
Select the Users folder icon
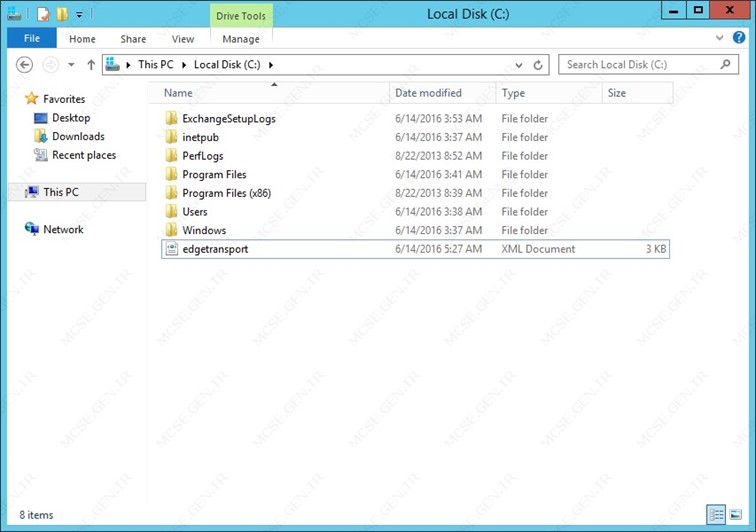click(171, 211)
